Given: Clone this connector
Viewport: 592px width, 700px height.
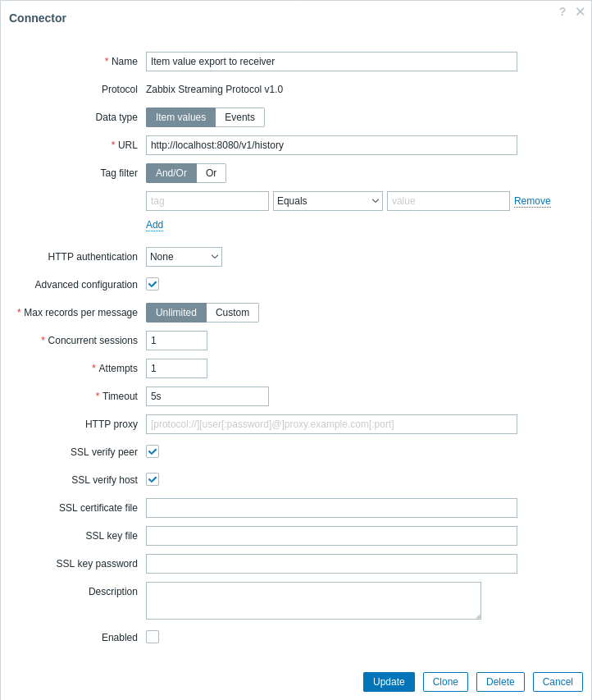Looking at the screenshot, I should [x=445, y=682].
